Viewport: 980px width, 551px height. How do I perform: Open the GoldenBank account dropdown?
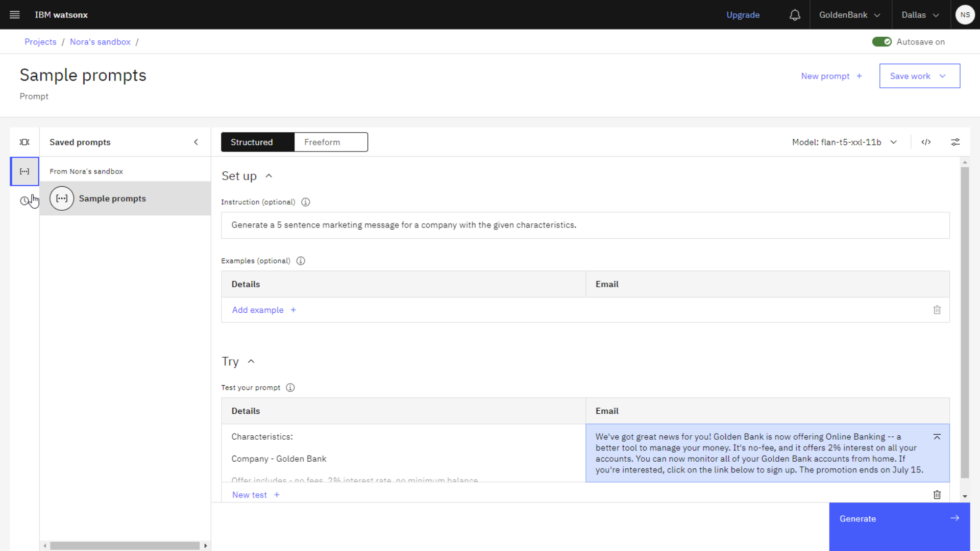point(850,15)
